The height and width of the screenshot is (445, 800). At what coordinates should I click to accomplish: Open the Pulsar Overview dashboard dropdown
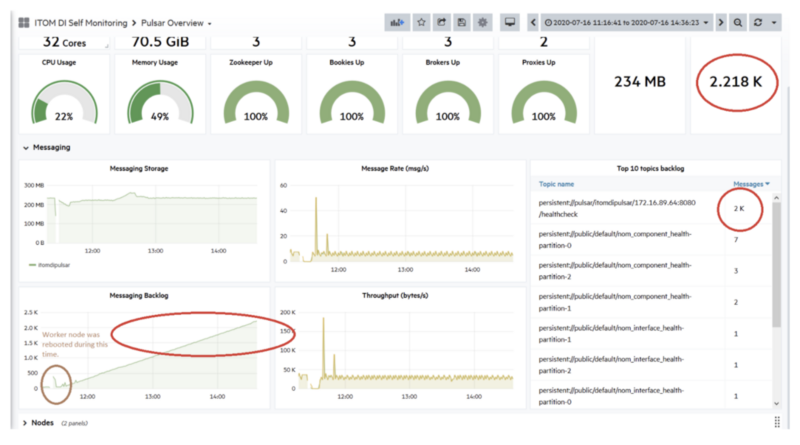pos(176,23)
